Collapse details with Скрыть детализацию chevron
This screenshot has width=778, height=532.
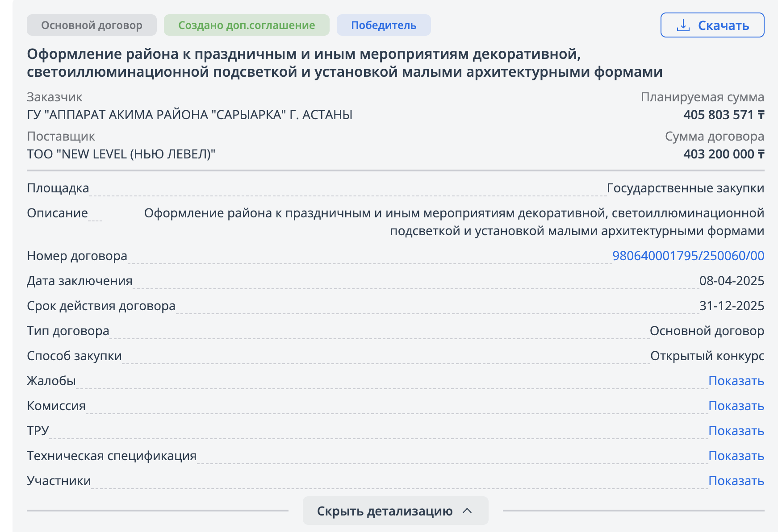[x=467, y=511]
